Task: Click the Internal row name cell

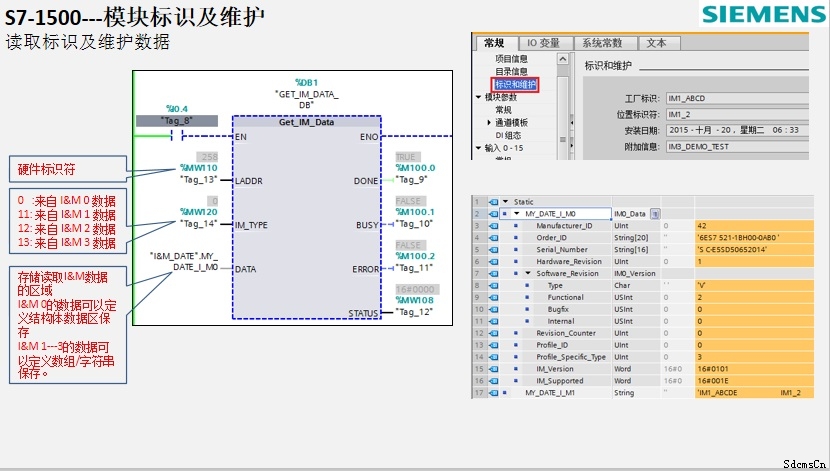Action: [x=561, y=321]
